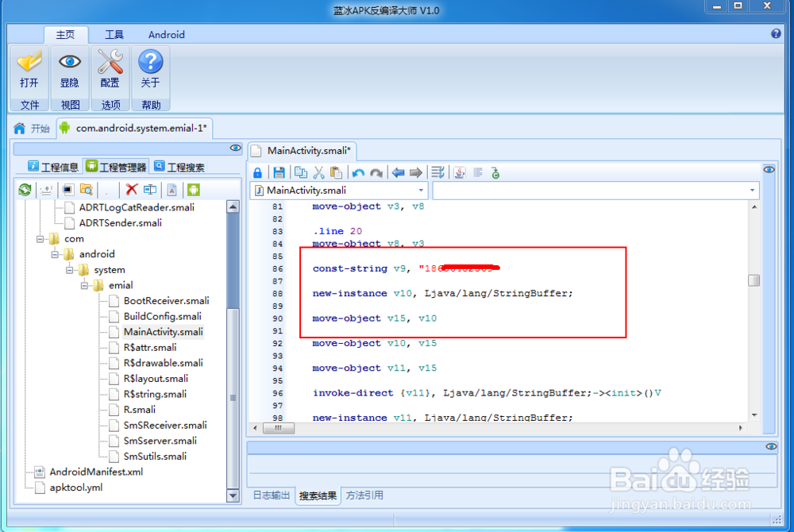Collapse the system folder node
The height and width of the screenshot is (532, 794).
tap(69, 270)
